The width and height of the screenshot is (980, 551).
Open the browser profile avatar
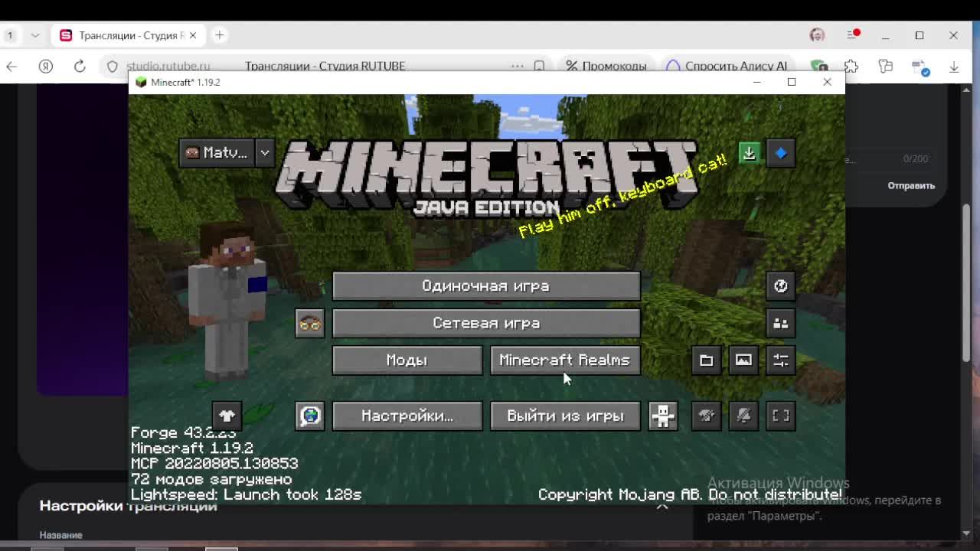point(817,35)
